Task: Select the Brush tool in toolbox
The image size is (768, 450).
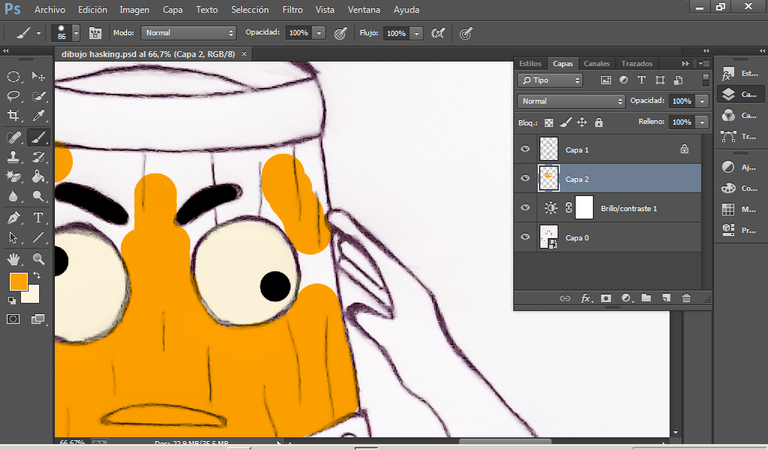Action: [38, 138]
